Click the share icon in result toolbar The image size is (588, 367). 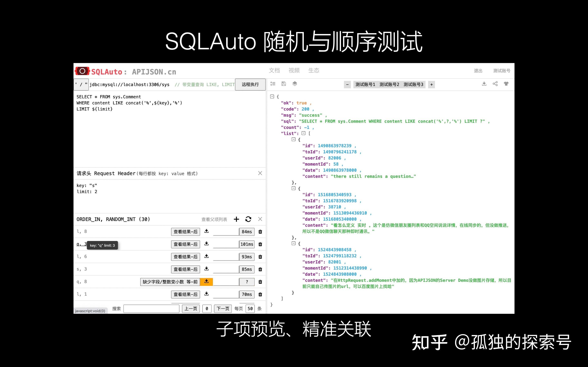495,84
